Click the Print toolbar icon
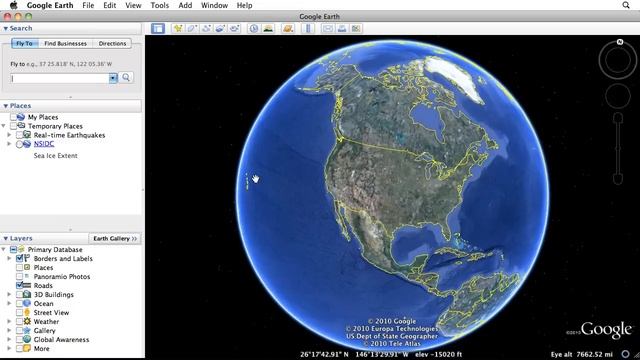The height and width of the screenshot is (360, 640). (x=342, y=29)
